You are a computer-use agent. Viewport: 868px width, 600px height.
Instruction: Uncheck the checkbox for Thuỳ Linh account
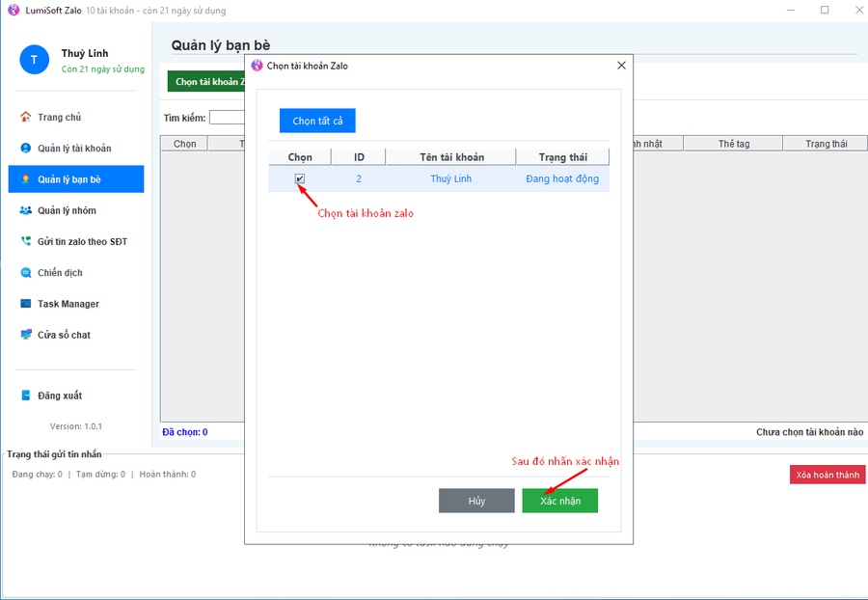click(x=300, y=178)
